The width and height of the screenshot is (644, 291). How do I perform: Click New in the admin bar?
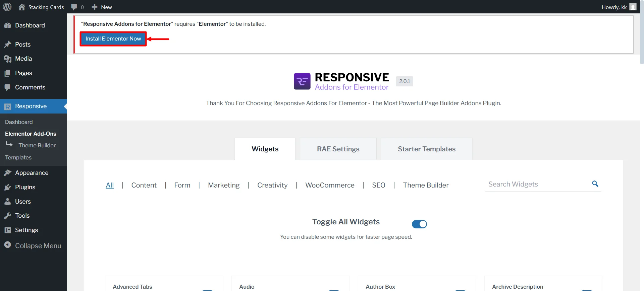(106, 7)
